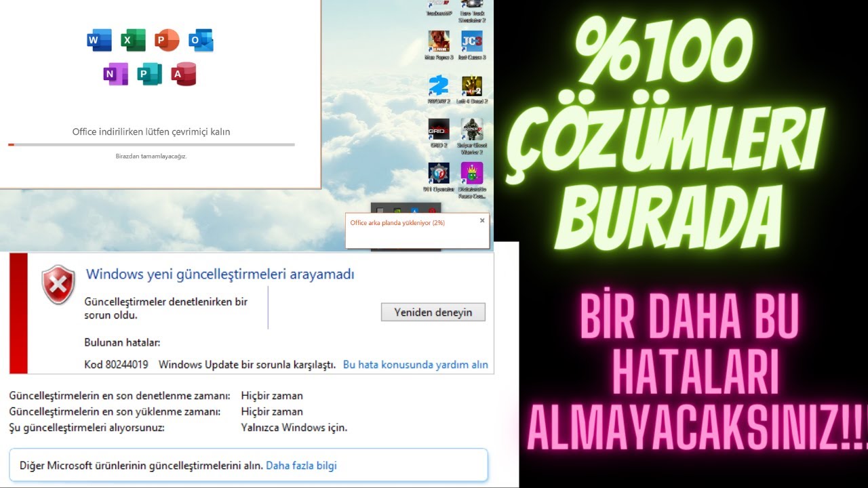The width and height of the screenshot is (868, 488).
Task: Click the Excel icon in Office installer
Action: point(133,41)
